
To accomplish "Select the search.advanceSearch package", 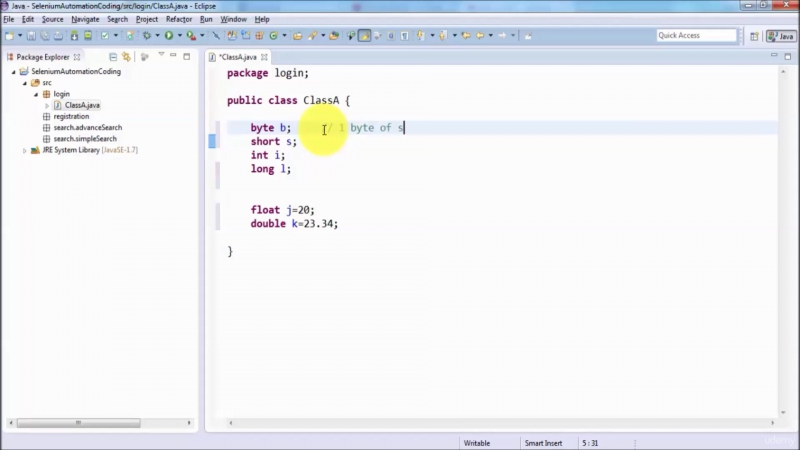I will pyautogui.click(x=88, y=128).
